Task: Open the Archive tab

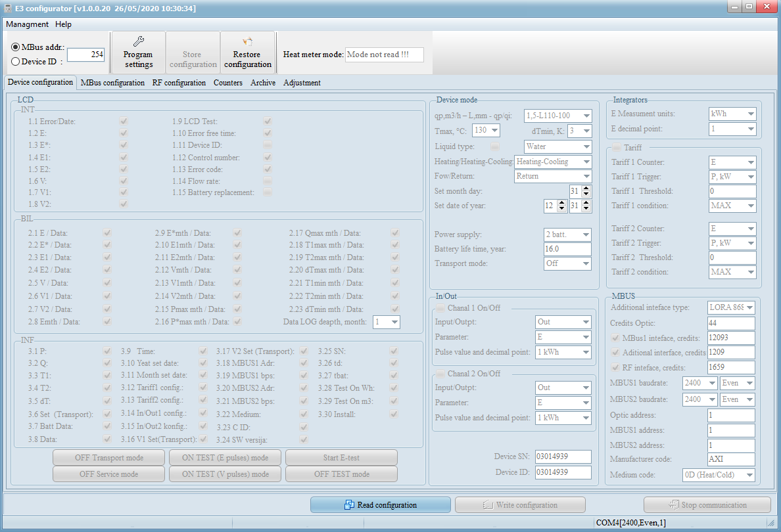Action: [262, 83]
